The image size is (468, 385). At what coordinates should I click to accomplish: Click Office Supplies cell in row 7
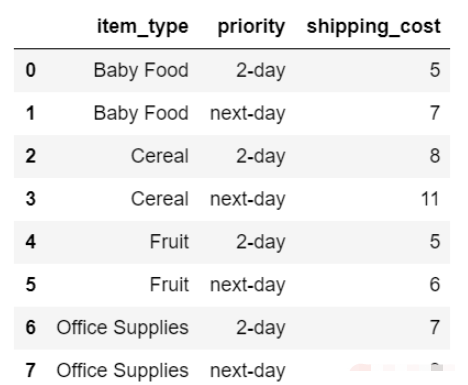(123, 371)
